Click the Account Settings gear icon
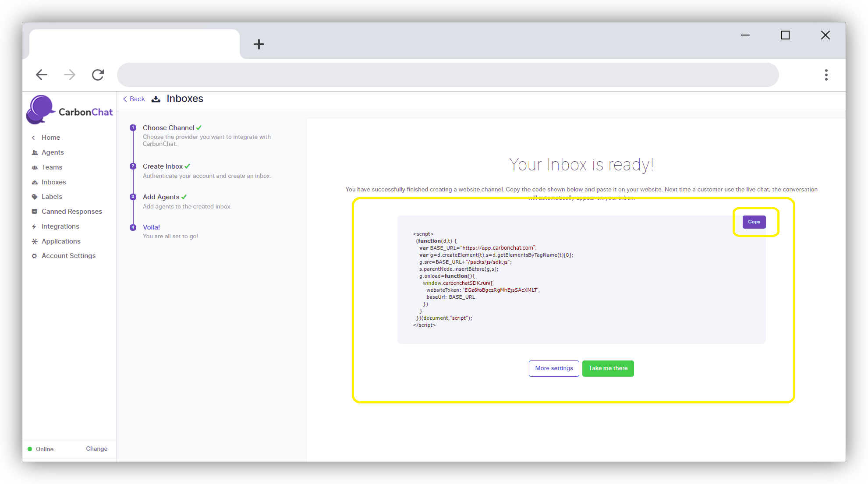This screenshot has height=484, width=868. 35,256
